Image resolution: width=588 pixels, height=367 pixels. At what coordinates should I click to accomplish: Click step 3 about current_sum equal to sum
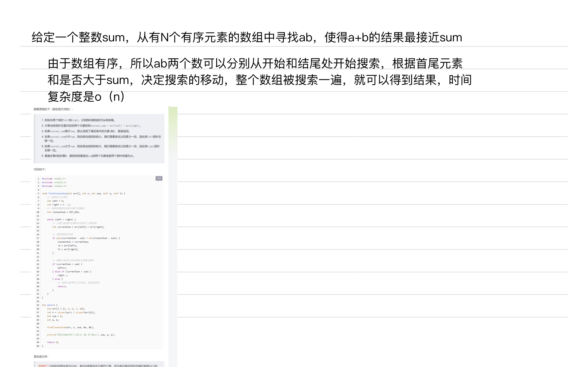point(86,131)
